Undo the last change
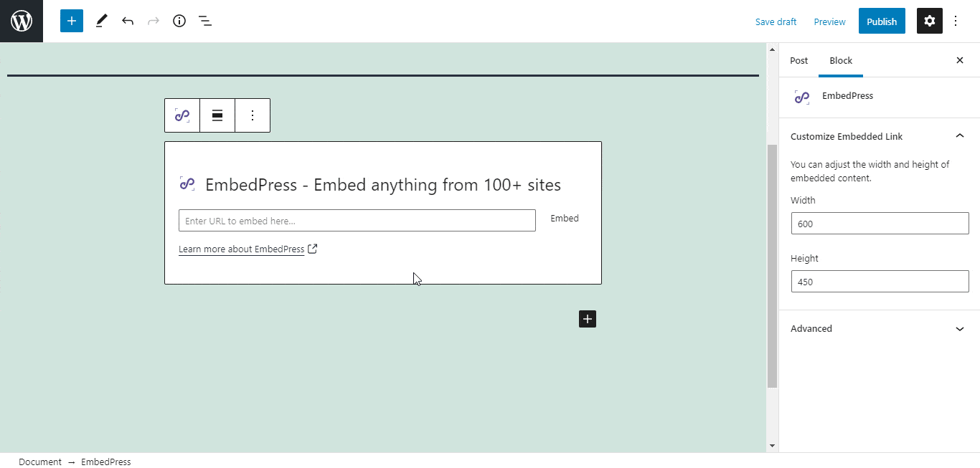Screen dimensions: 980x468 pyautogui.click(x=128, y=21)
